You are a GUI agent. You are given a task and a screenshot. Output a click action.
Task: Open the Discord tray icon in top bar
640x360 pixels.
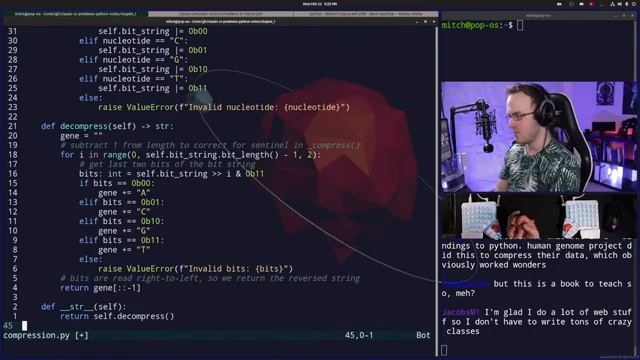point(582,4)
